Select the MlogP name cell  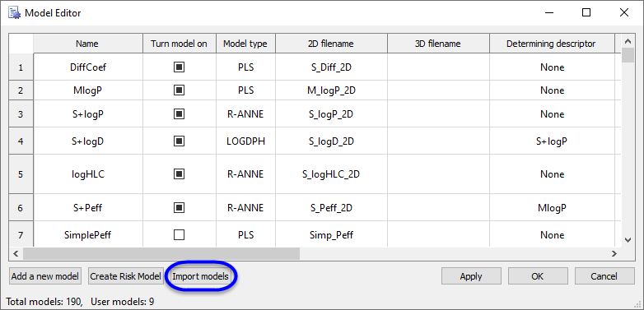pos(88,90)
